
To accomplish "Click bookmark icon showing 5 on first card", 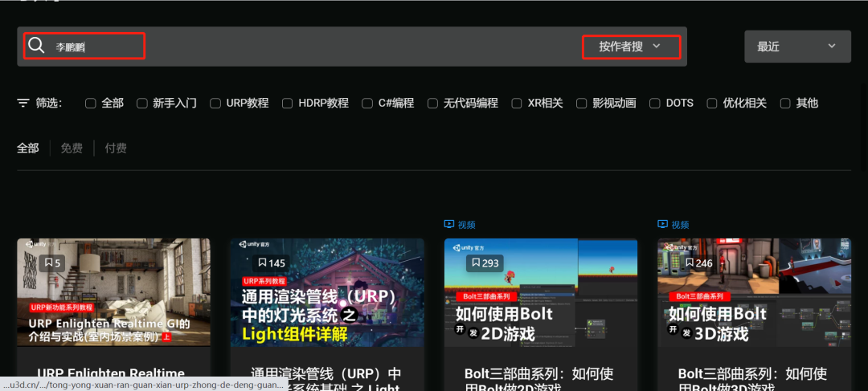I will pos(48,262).
